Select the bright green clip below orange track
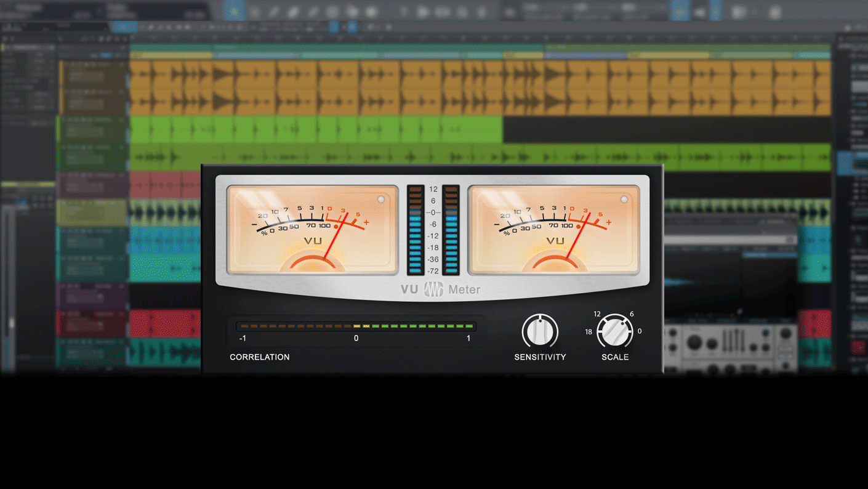 (316, 130)
